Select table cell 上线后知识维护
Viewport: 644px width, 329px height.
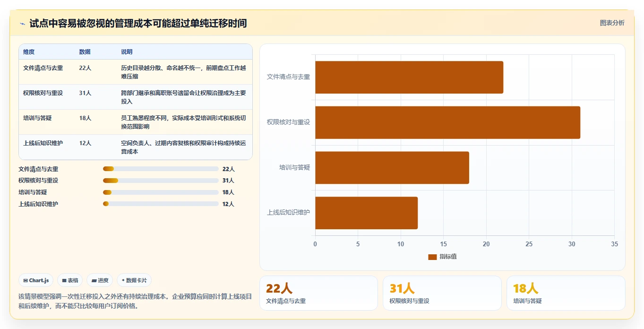[43, 143]
